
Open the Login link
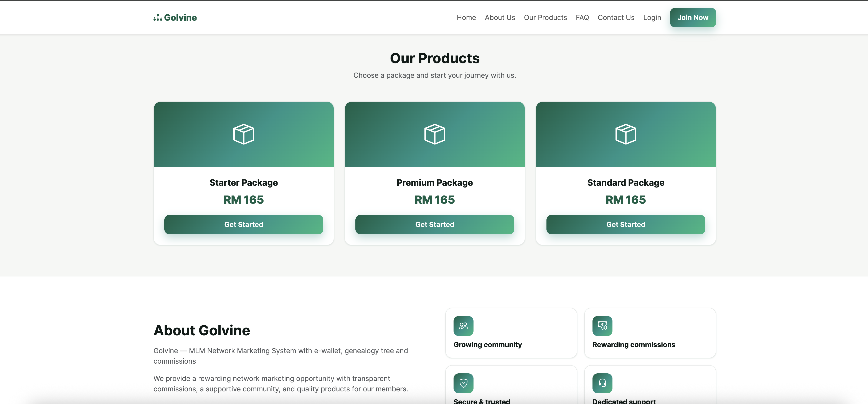[x=652, y=18]
